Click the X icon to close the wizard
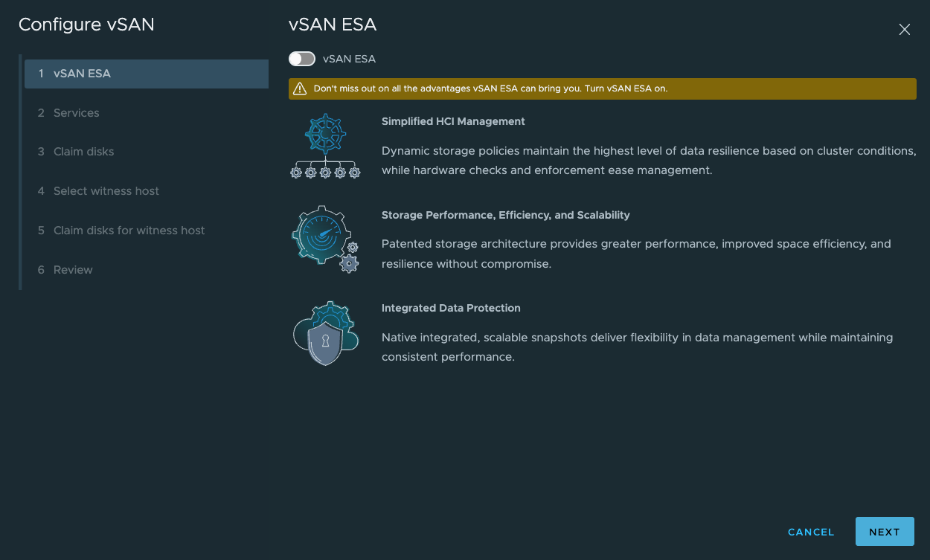 (904, 30)
